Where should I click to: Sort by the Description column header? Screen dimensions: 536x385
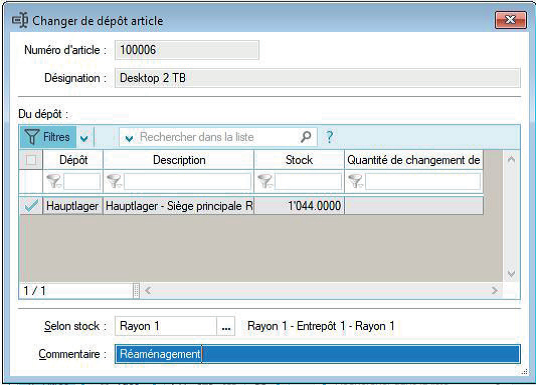[x=178, y=160]
